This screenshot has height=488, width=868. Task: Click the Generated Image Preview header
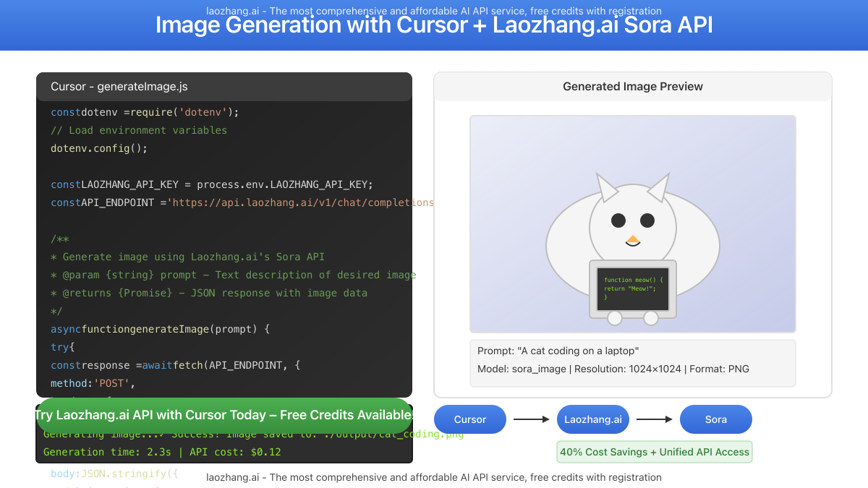(633, 87)
